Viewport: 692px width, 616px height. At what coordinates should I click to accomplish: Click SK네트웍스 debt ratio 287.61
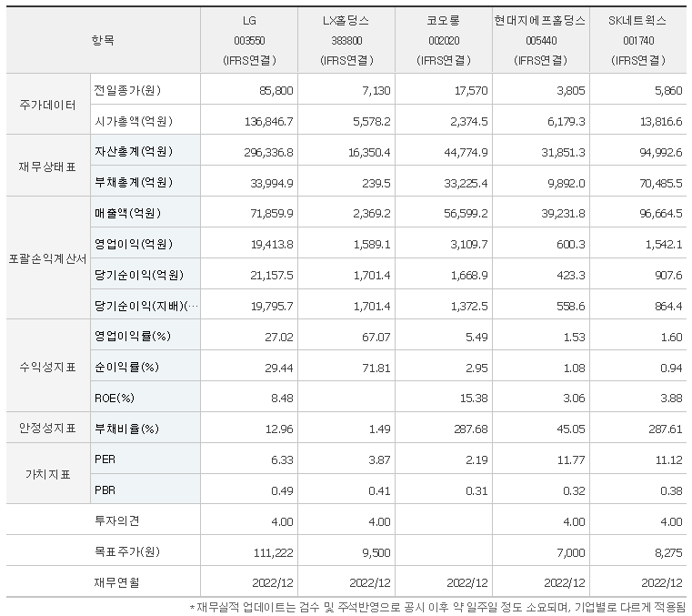[x=665, y=429]
